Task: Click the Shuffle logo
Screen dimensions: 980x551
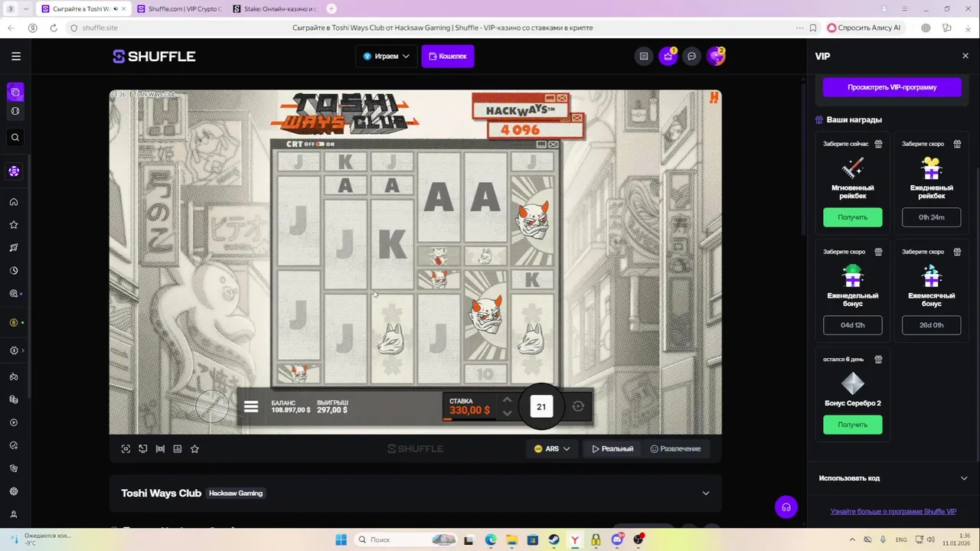Action: tap(154, 56)
